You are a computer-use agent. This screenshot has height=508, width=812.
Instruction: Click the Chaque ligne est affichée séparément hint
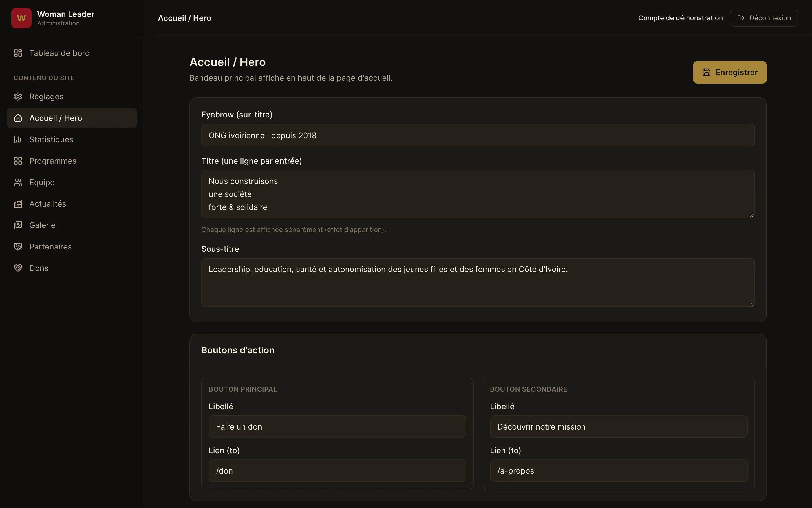[294, 229]
